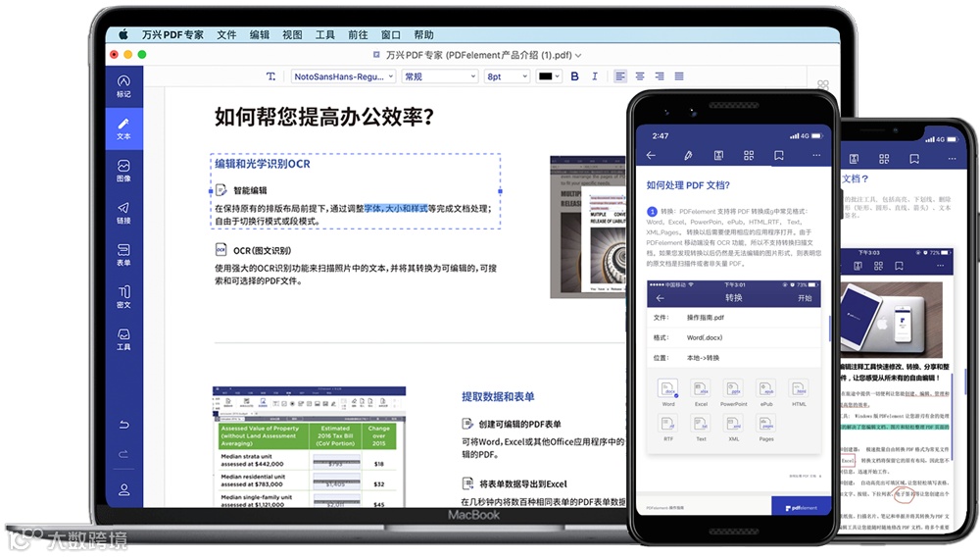Screen dimensions: 980x558
Task: Open the 标记 markup sidebar tool
Action: click(x=123, y=86)
